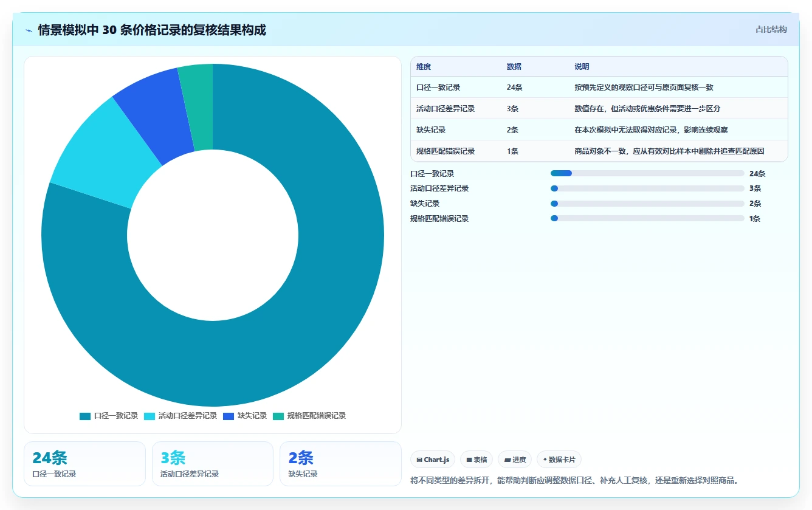The height and width of the screenshot is (510, 812).
Task: Click table cell 口径一致记录
Action: [438, 88]
